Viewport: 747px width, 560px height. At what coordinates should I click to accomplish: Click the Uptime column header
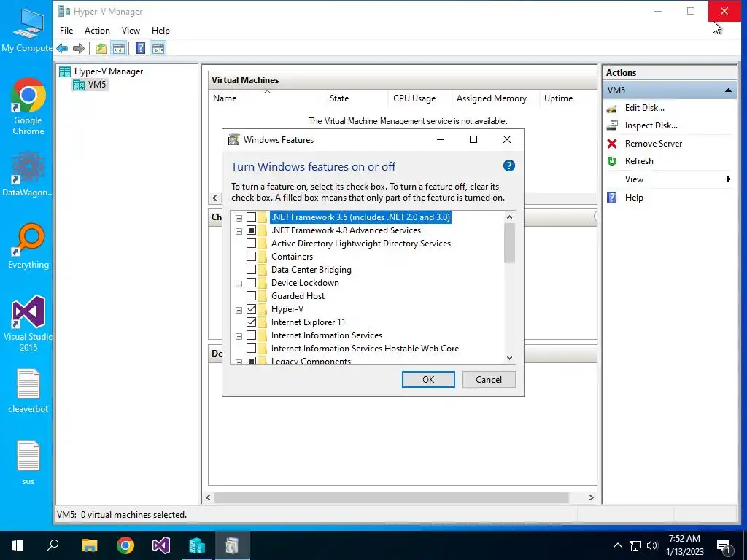click(x=568, y=98)
